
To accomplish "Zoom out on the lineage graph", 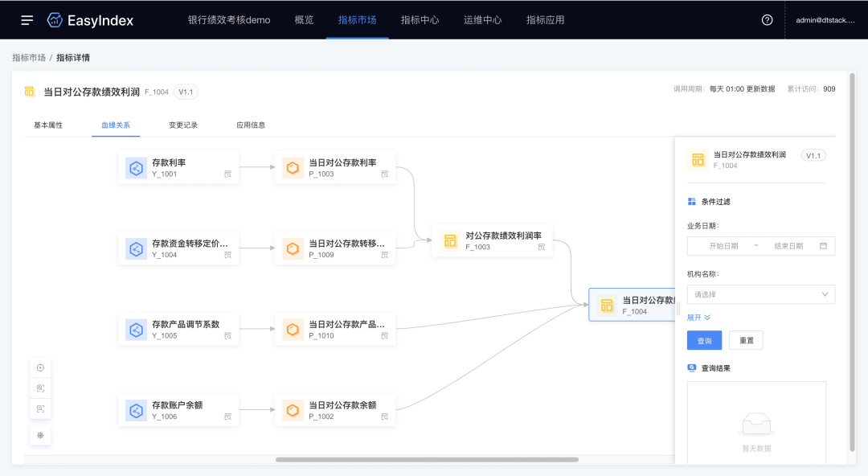I will pyautogui.click(x=40, y=408).
